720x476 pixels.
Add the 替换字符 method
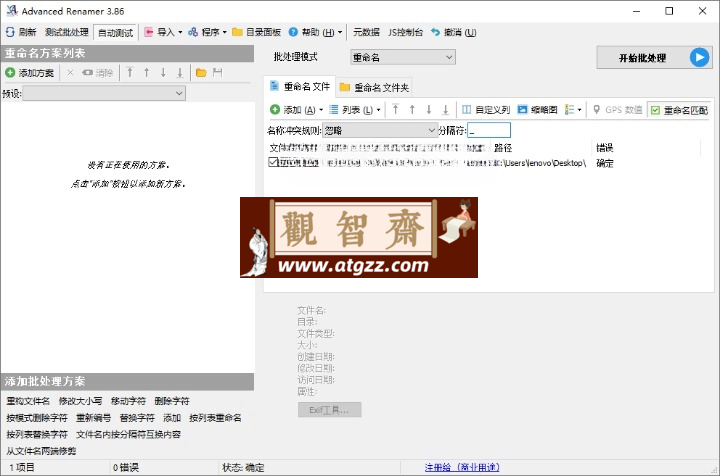[137, 418]
